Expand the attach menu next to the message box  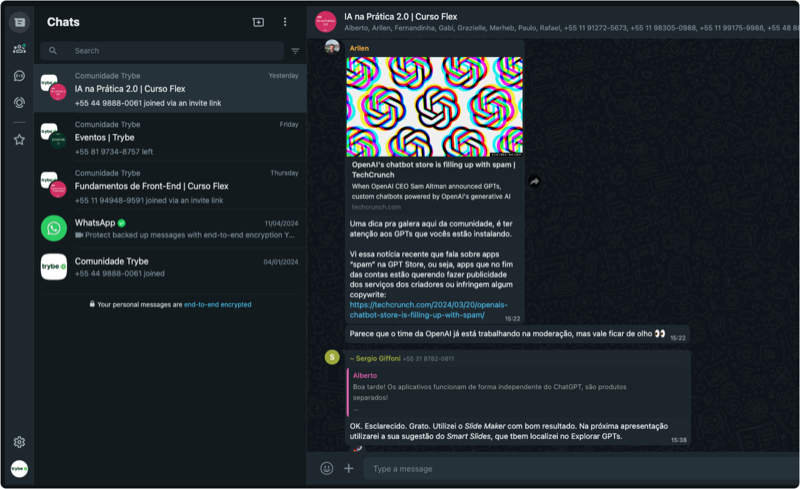[x=349, y=468]
